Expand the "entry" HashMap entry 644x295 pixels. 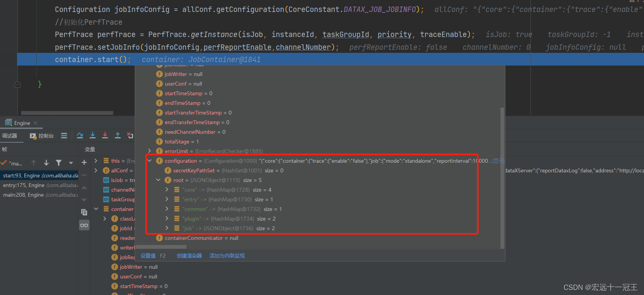pyautogui.click(x=167, y=199)
